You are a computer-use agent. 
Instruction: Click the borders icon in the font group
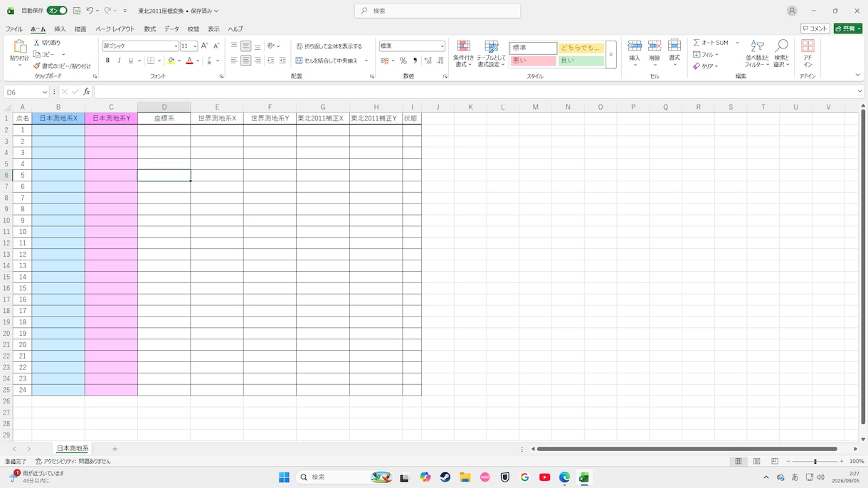[x=150, y=61]
